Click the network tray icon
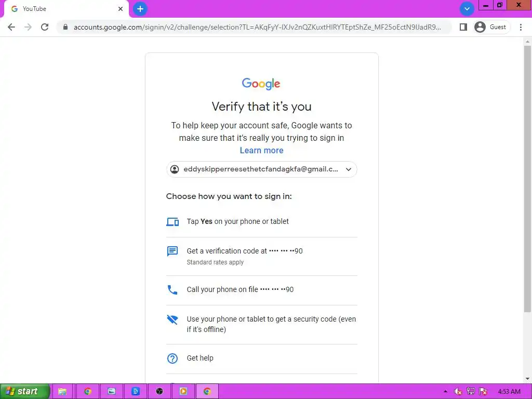Viewport: 532px width, 399px height. click(x=471, y=392)
